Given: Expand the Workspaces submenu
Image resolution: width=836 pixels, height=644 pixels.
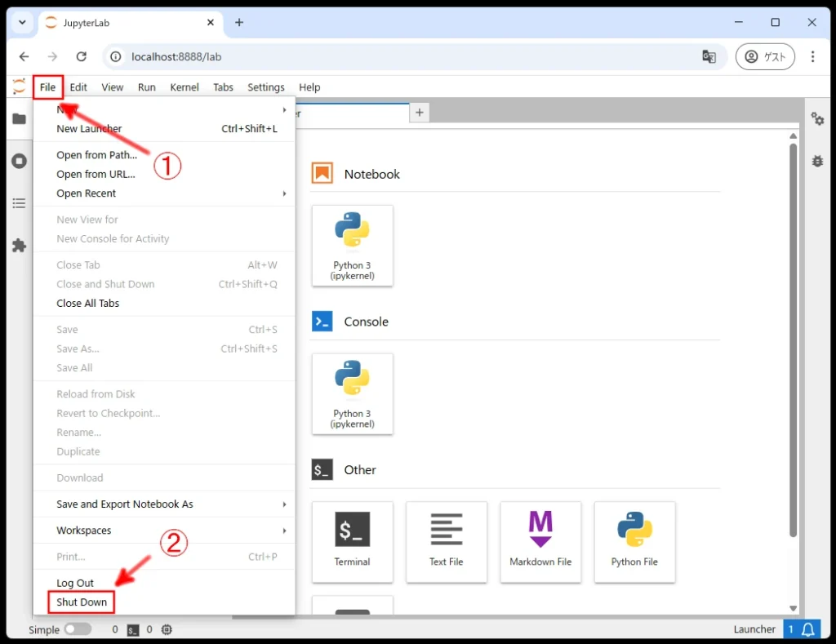Looking at the screenshot, I should (x=164, y=531).
